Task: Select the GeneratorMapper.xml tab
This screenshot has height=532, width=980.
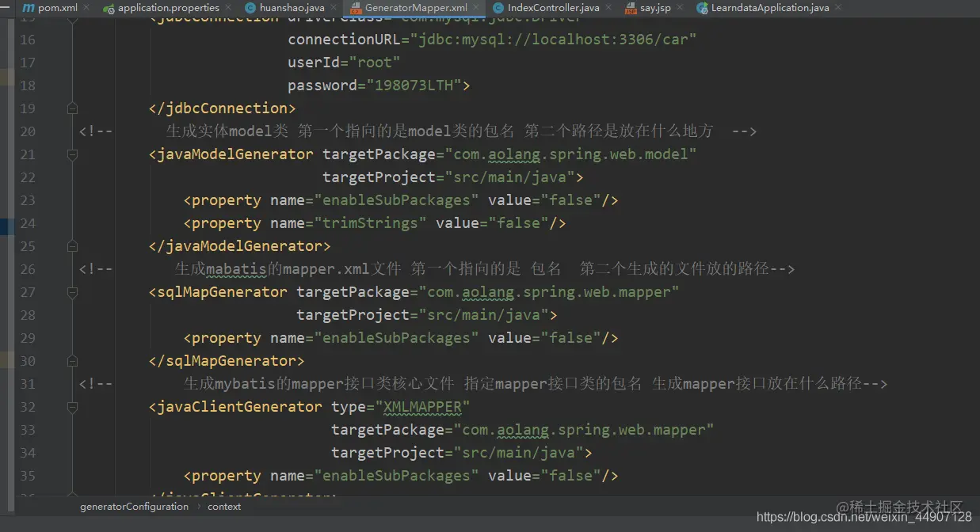Action: 416,8
